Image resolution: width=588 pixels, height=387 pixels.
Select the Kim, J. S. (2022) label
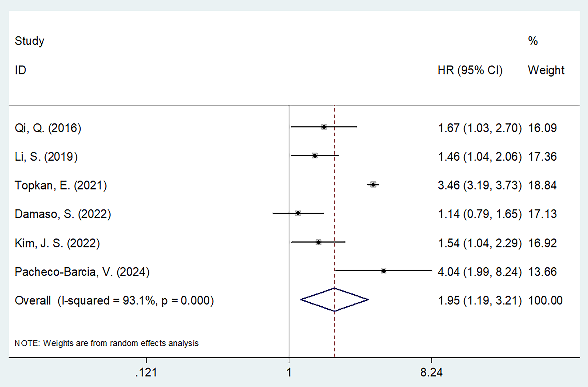[57, 243]
